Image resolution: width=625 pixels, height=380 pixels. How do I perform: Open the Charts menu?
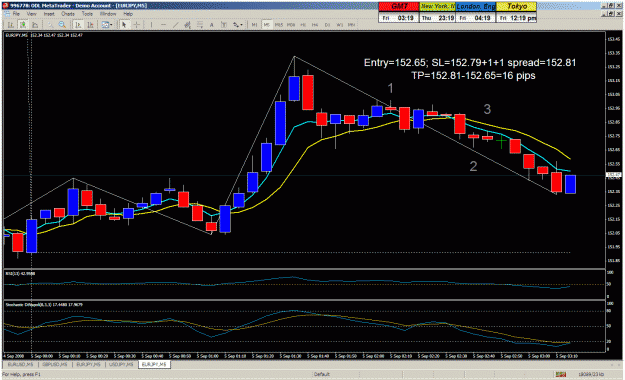coord(68,14)
